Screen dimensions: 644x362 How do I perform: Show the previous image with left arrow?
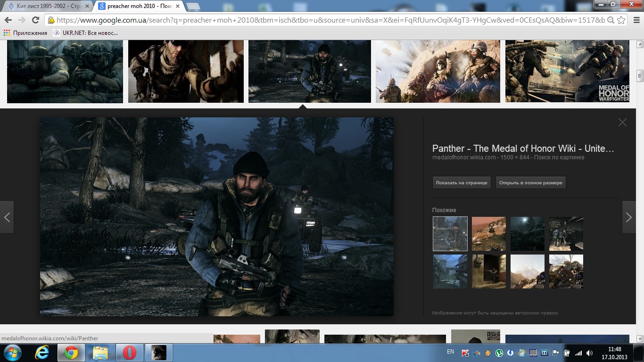point(7,217)
